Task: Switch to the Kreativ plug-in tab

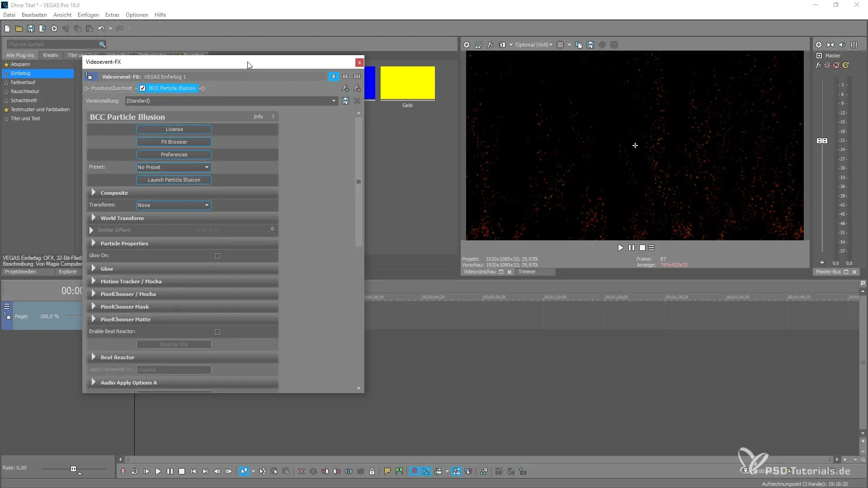Action: click(51, 55)
